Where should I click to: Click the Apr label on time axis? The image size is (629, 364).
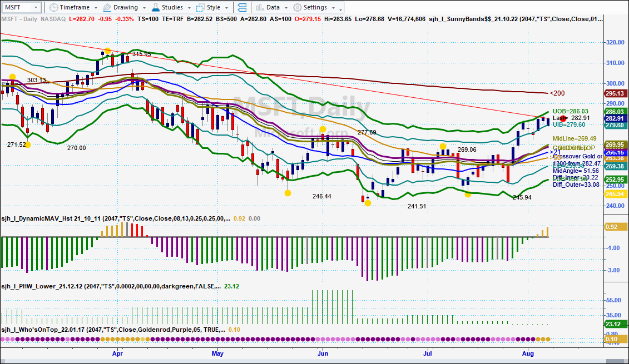coord(117,353)
